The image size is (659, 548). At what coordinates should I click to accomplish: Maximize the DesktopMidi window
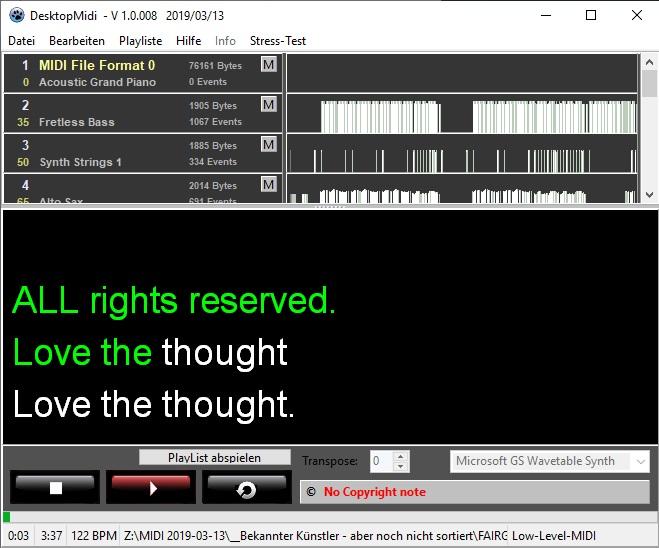click(591, 16)
